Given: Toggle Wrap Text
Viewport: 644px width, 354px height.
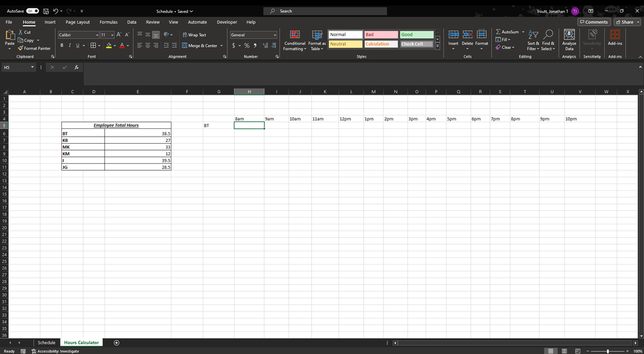Looking at the screenshot, I should (x=194, y=35).
